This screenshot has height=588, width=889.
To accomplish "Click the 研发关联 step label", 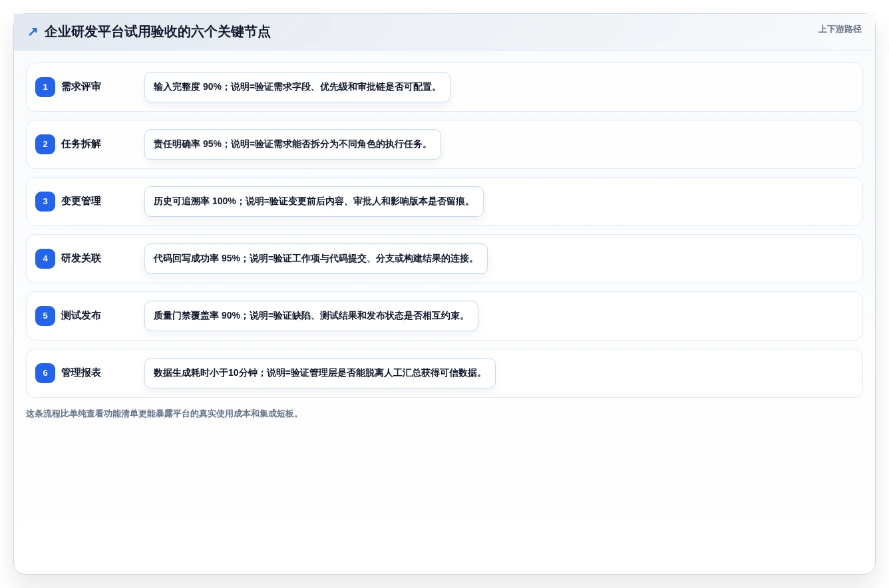I will click(81, 259).
